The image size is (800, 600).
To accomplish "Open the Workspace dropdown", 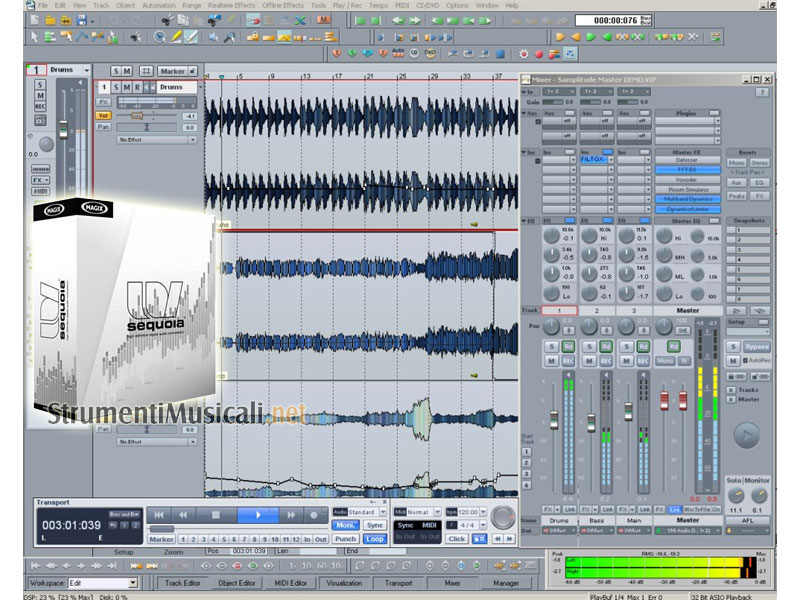I will (132, 583).
